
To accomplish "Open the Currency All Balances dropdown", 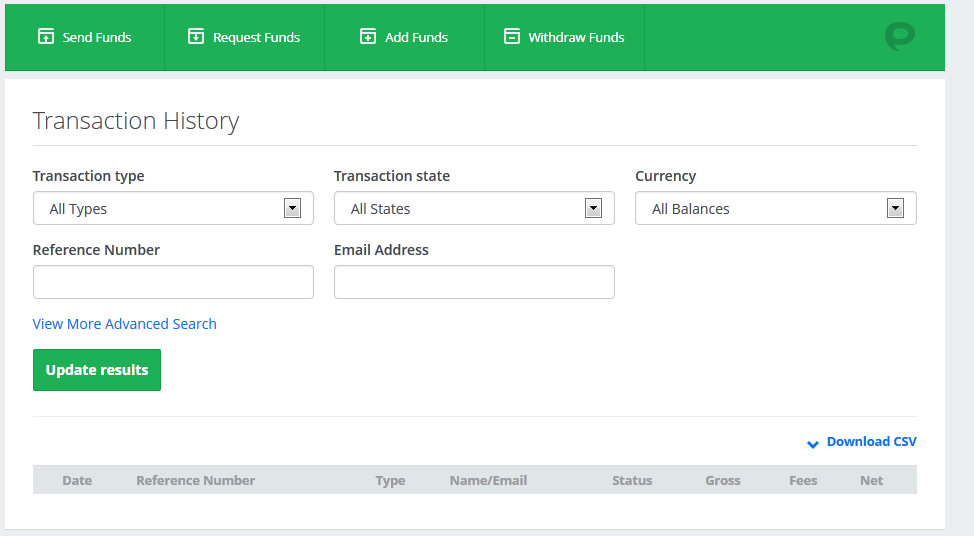I will point(776,208).
